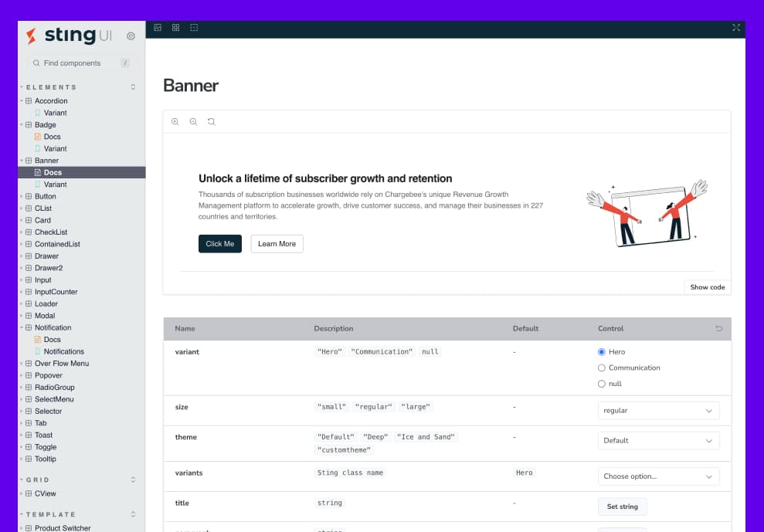Screen dimensions: 764x532
Task: Click the reset controls icon in table header
Action: pyautogui.click(x=718, y=328)
